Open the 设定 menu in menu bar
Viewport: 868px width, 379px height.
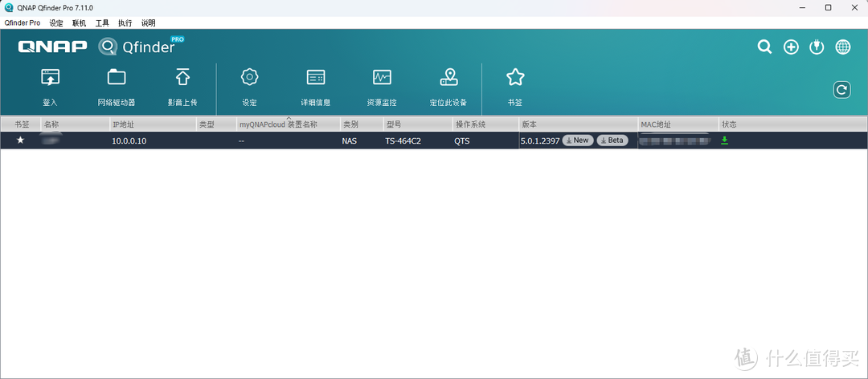coord(56,22)
